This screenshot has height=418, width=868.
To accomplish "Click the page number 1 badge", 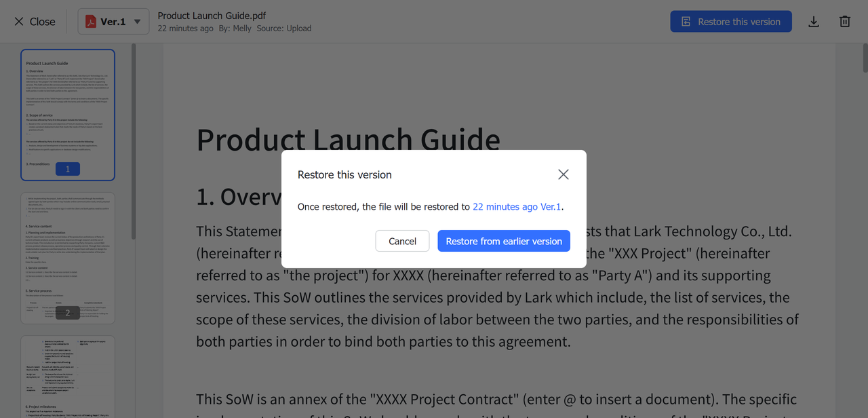I will [x=68, y=169].
